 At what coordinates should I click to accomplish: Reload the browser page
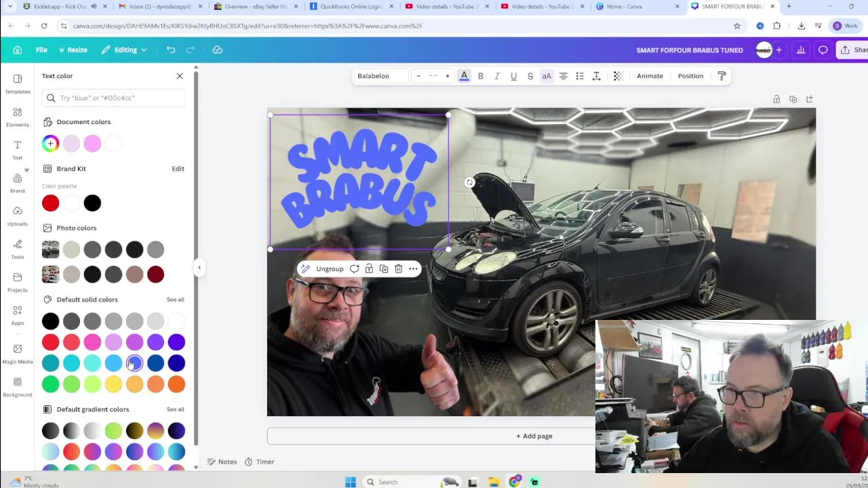pyautogui.click(x=44, y=26)
